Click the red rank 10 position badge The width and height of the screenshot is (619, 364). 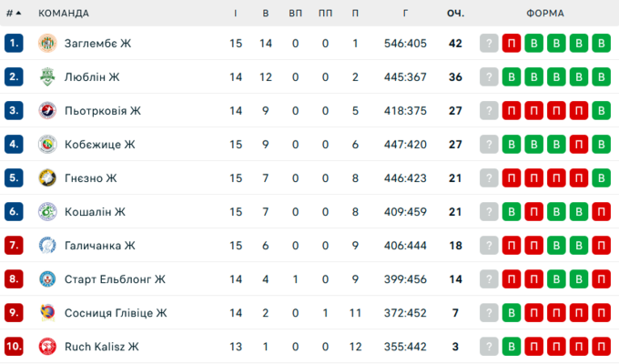click(13, 347)
